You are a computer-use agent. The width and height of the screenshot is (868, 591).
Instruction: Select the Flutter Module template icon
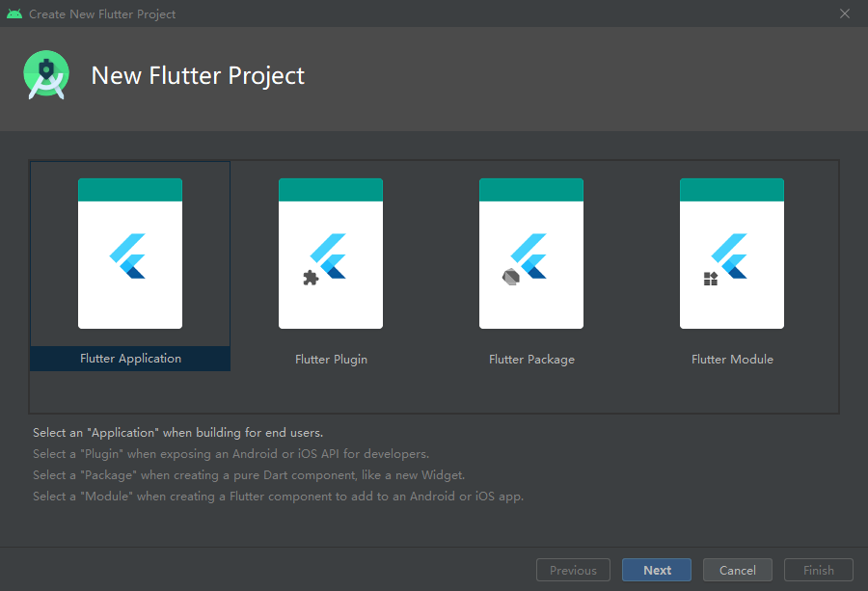pos(732,254)
